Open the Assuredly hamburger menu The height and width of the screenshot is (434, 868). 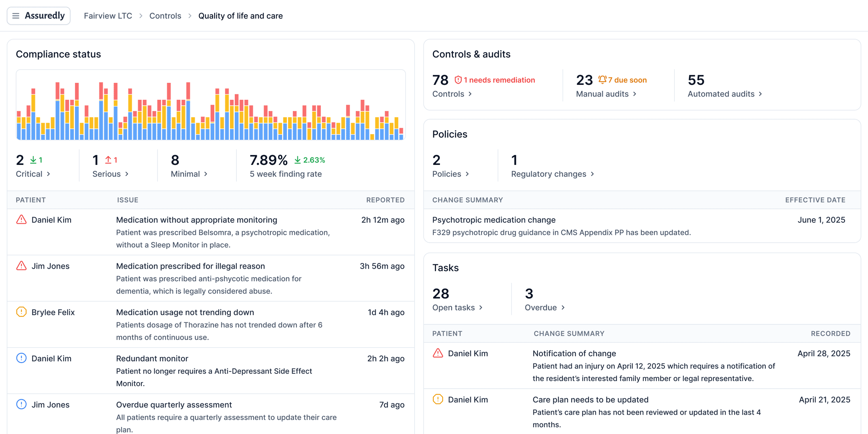[16, 15]
